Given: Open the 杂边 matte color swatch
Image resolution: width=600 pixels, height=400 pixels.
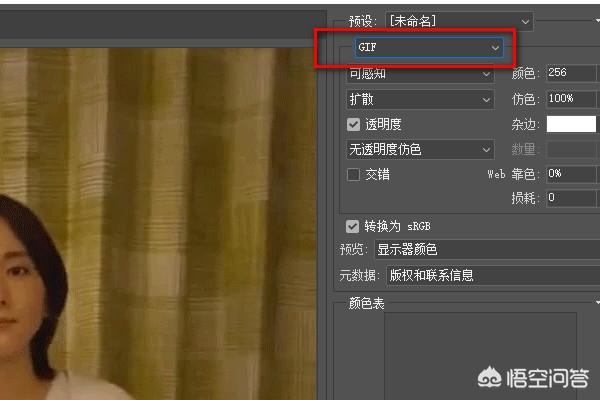Looking at the screenshot, I should (571, 124).
